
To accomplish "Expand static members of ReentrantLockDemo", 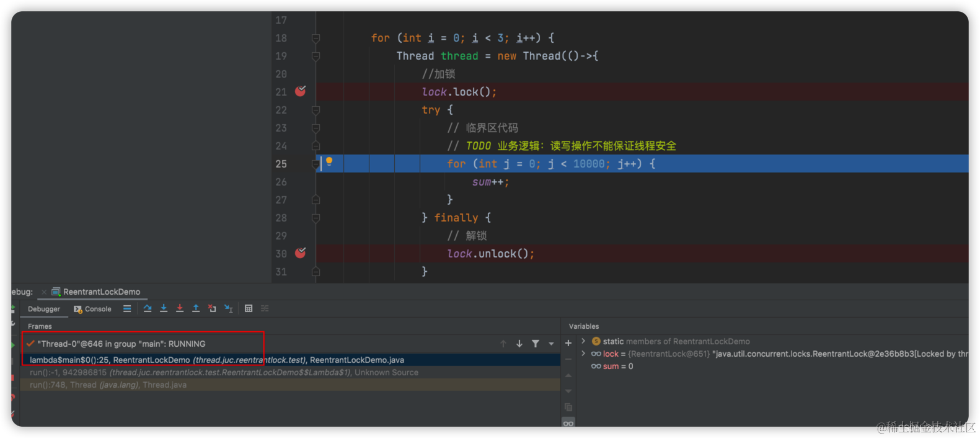I will [x=583, y=341].
